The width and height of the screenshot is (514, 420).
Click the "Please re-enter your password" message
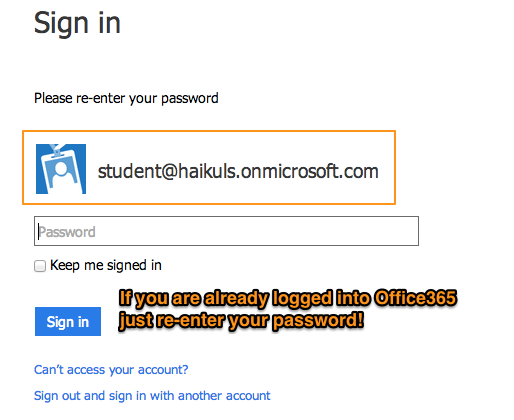click(x=126, y=98)
